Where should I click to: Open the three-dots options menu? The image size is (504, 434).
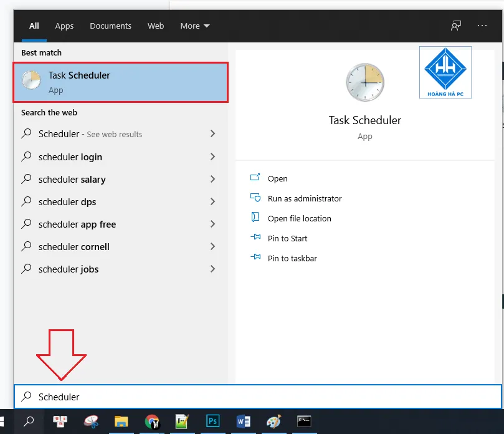[483, 26]
